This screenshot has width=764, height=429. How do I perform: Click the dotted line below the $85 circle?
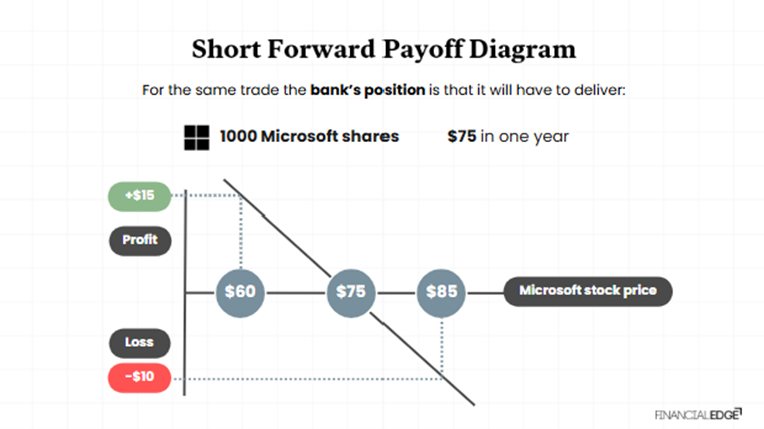click(442, 345)
